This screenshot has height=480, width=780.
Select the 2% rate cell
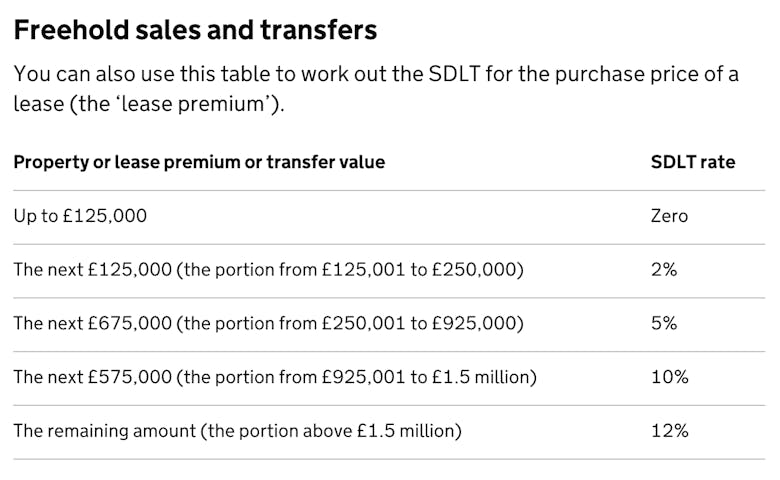(x=664, y=270)
